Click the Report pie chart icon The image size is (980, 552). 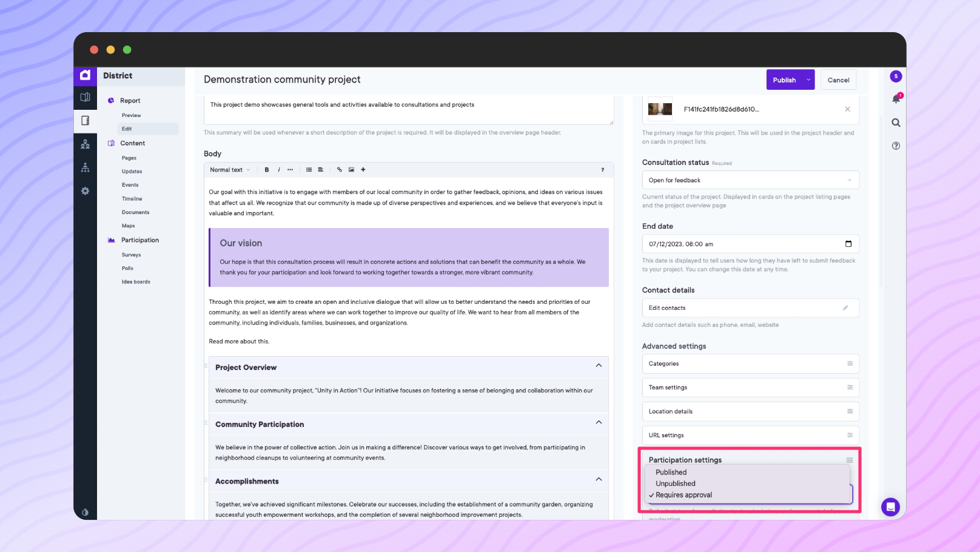pyautogui.click(x=111, y=101)
